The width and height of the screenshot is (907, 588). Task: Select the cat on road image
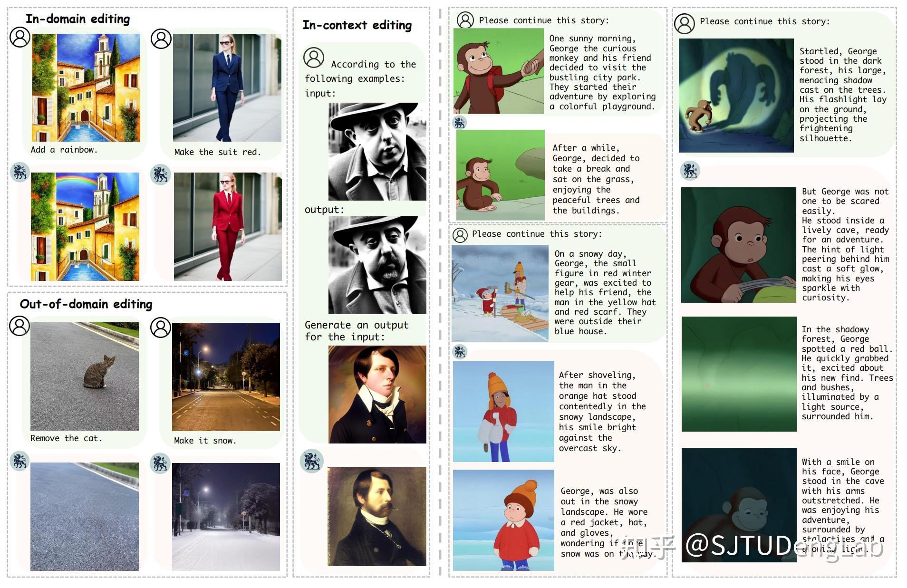[85, 376]
